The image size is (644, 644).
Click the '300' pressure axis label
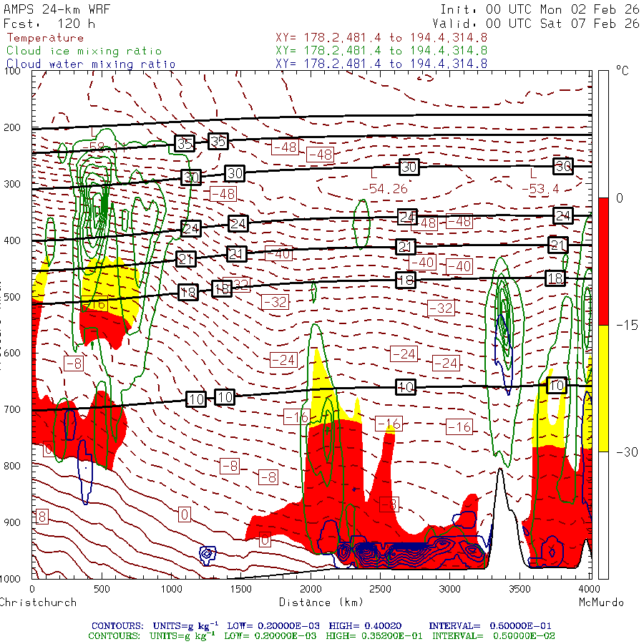[12, 184]
